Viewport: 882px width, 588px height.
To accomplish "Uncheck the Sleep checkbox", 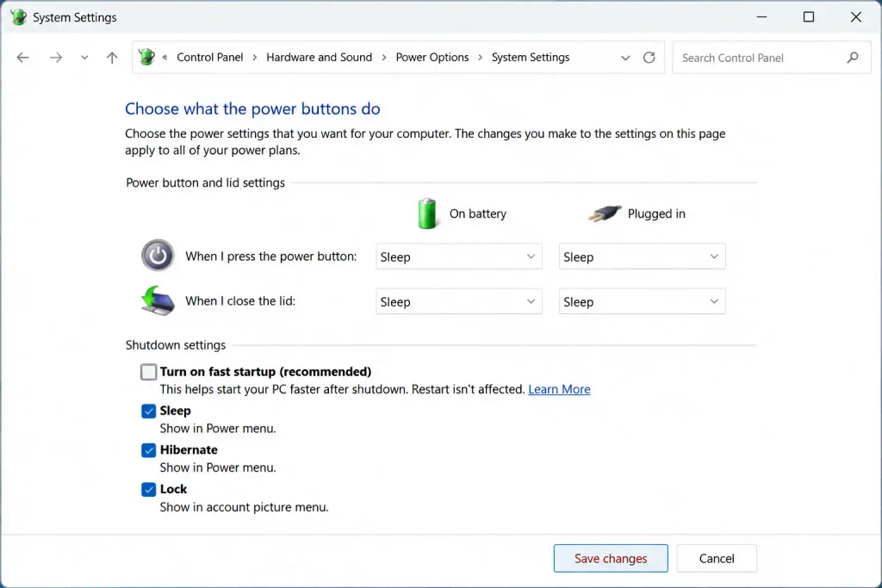I will coord(148,411).
